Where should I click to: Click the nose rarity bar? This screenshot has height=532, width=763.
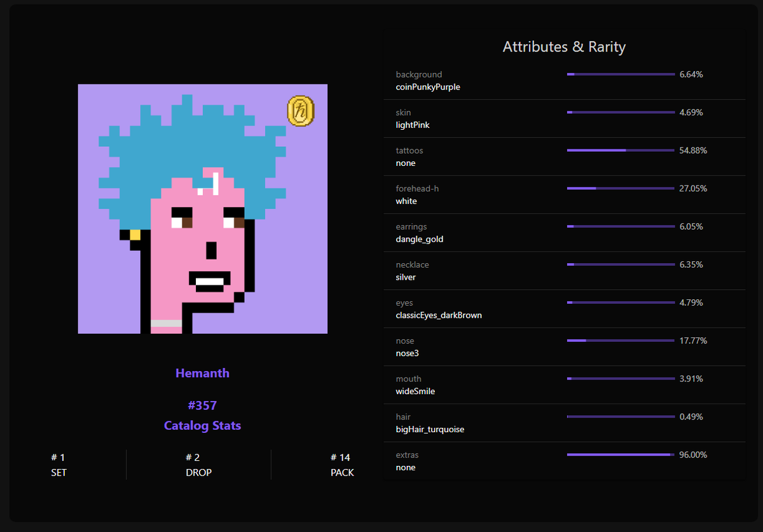[621, 341]
